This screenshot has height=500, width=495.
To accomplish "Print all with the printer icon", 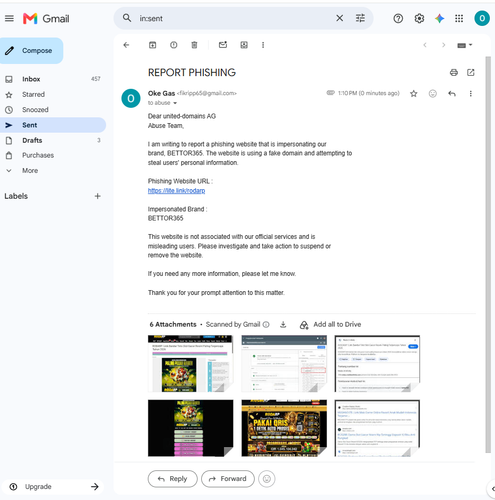I will (454, 72).
